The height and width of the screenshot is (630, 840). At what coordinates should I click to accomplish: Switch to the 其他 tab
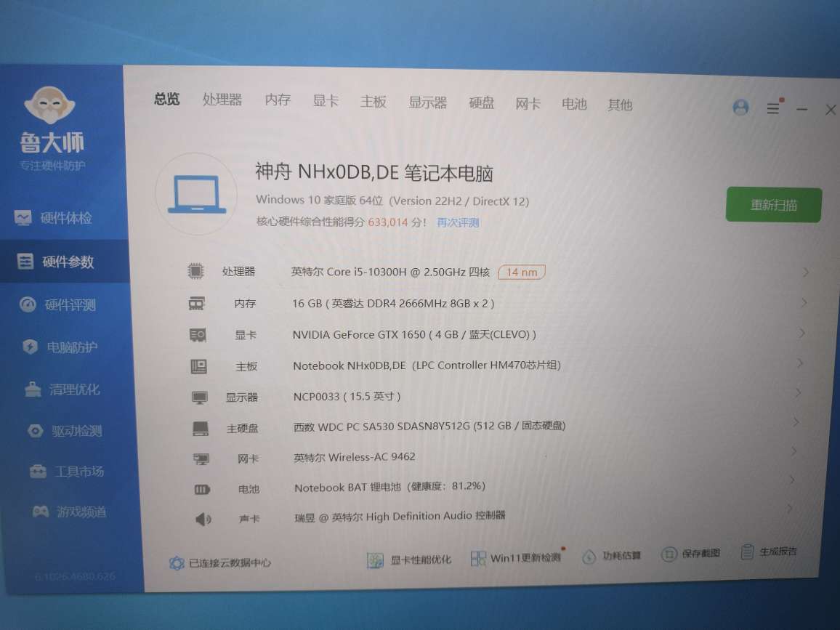(621, 105)
